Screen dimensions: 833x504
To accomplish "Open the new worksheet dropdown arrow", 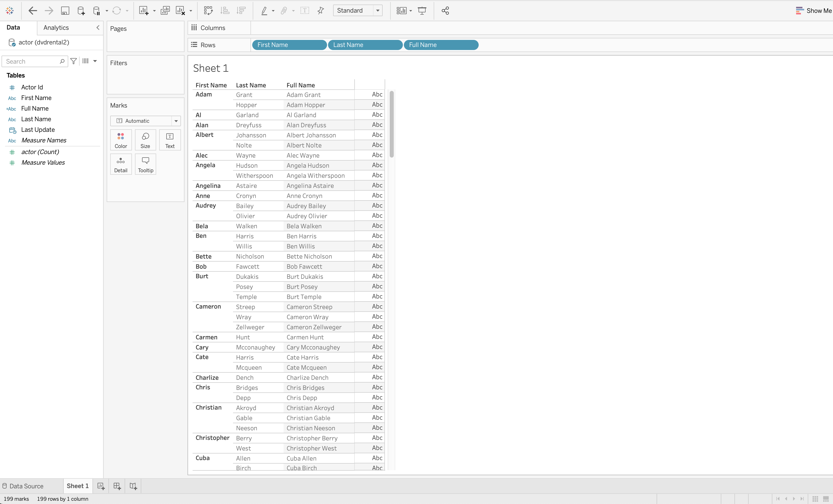I will click(154, 10).
